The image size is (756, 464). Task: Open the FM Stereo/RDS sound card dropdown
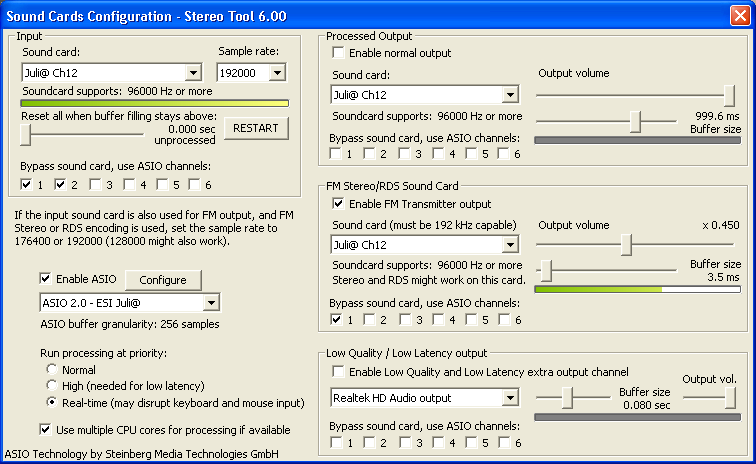[x=425, y=245]
